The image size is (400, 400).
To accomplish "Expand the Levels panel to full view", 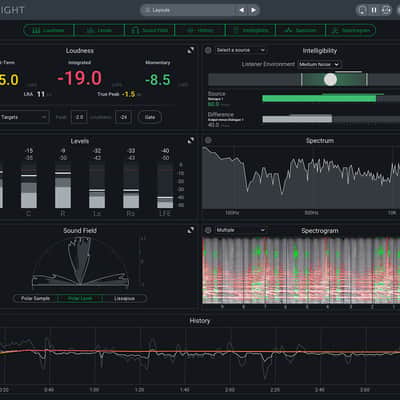I will [190, 141].
